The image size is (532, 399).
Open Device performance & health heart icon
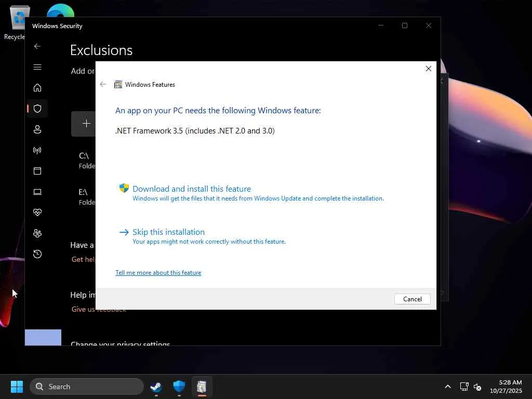coord(37,212)
